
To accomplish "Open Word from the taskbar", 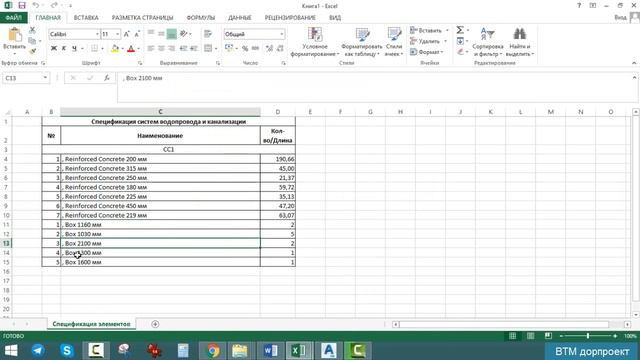I will tap(270, 350).
